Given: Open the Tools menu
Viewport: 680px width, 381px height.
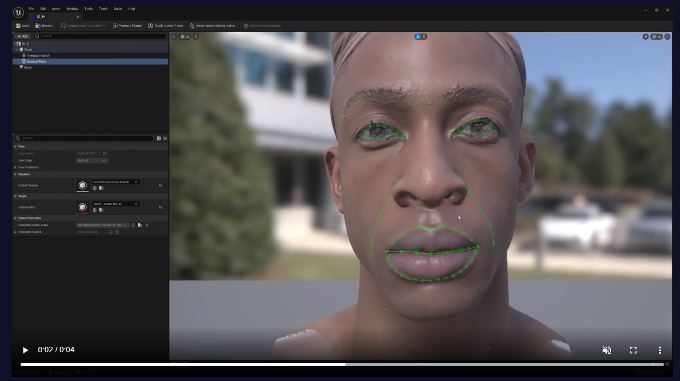Looking at the screenshot, I should point(88,8).
